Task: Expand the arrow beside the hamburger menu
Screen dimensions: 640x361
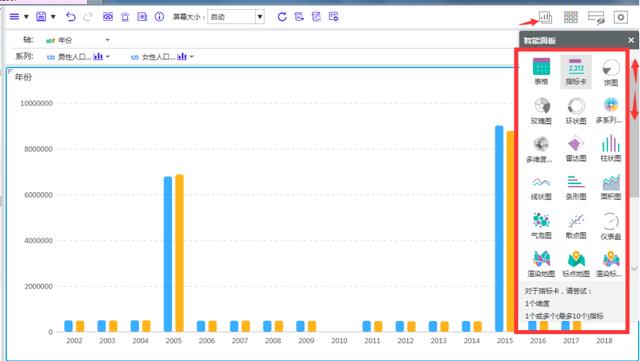Action: pos(26,17)
